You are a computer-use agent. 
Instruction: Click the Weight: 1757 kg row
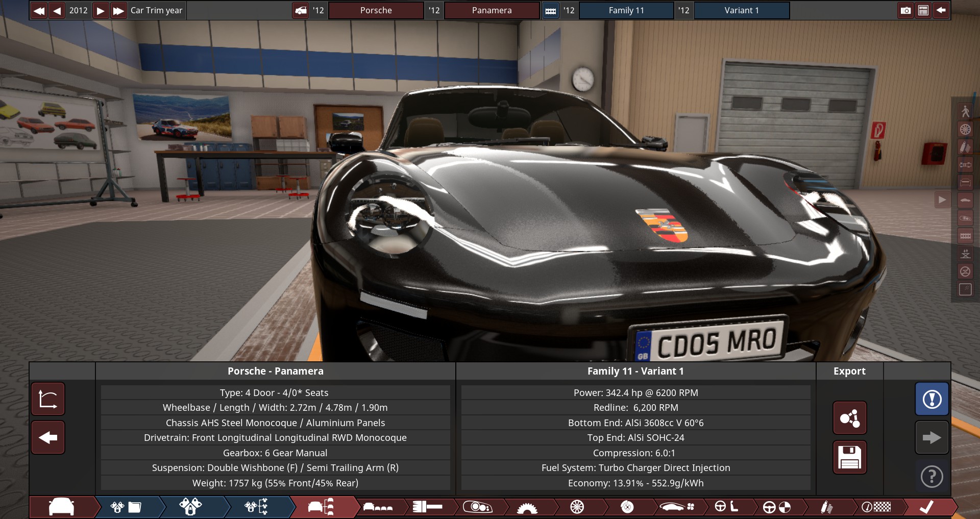point(276,483)
